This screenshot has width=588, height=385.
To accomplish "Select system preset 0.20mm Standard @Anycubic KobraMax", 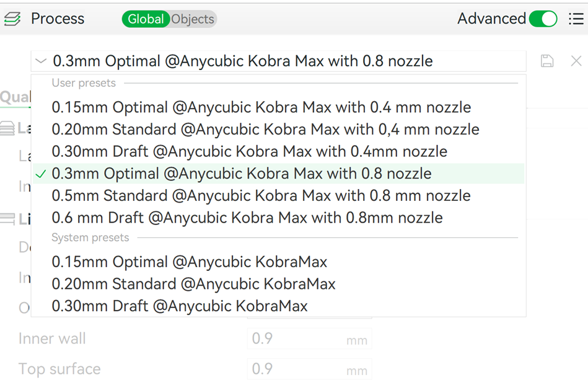I will [193, 284].
